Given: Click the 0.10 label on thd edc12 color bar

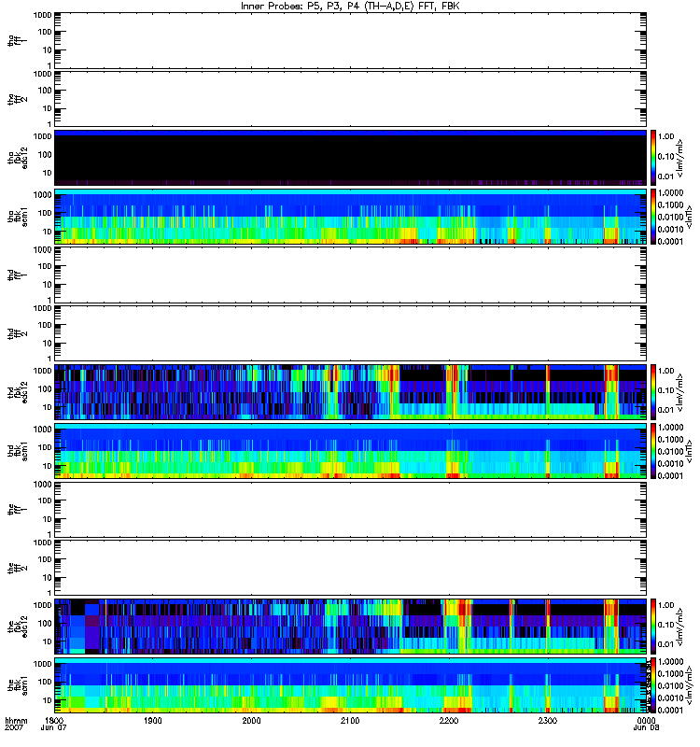Looking at the screenshot, I should point(666,390).
